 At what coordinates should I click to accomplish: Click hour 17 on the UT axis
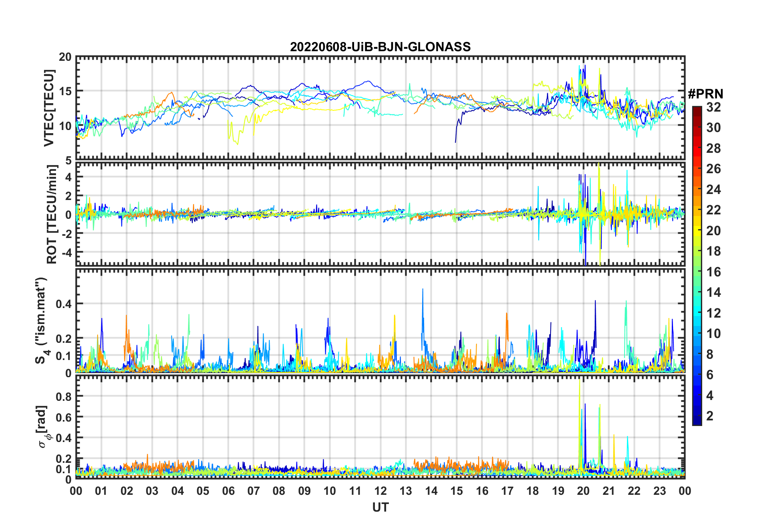pos(507,491)
